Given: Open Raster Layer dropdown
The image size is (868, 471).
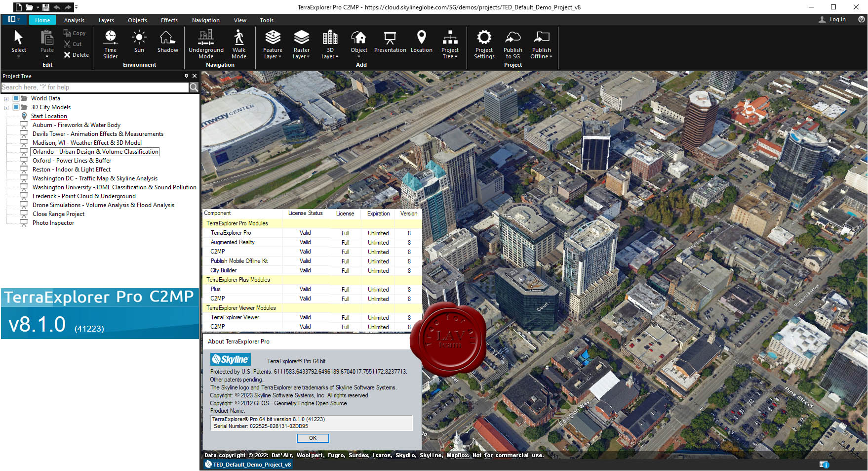Looking at the screenshot, I should pos(301,44).
